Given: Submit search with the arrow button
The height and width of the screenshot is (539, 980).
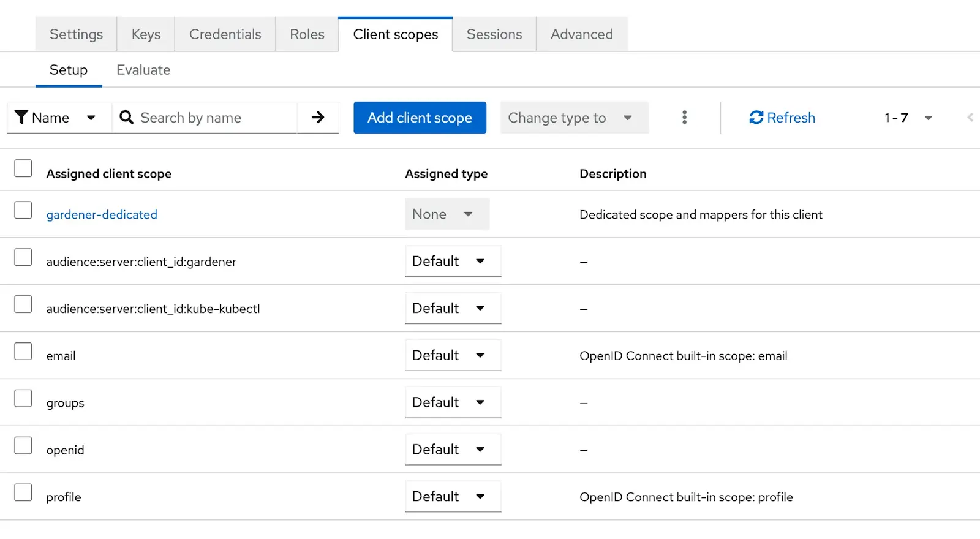Looking at the screenshot, I should [318, 117].
